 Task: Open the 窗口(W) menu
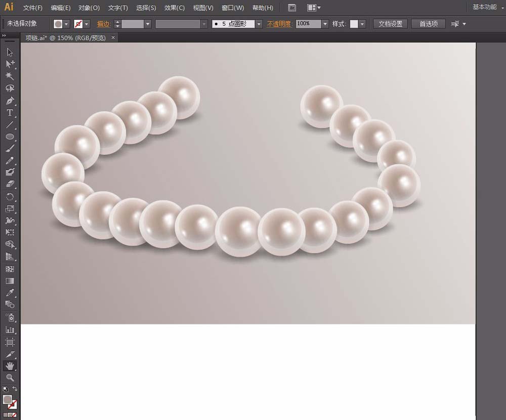click(233, 8)
